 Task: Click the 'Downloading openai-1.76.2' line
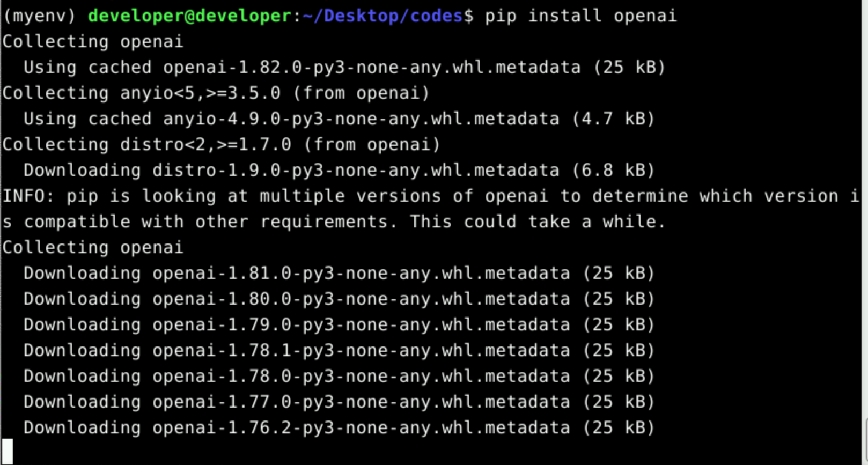click(339, 428)
